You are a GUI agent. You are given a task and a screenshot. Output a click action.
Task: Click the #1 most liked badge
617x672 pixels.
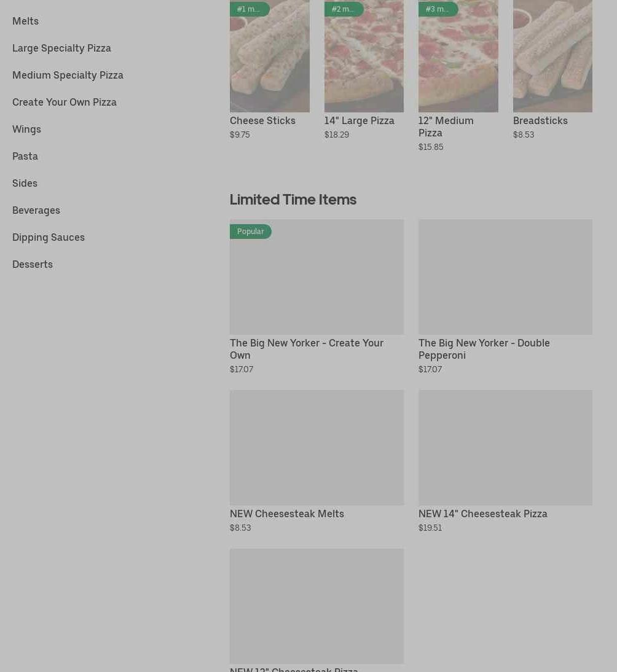pyautogui.click(x=250, y=9)
